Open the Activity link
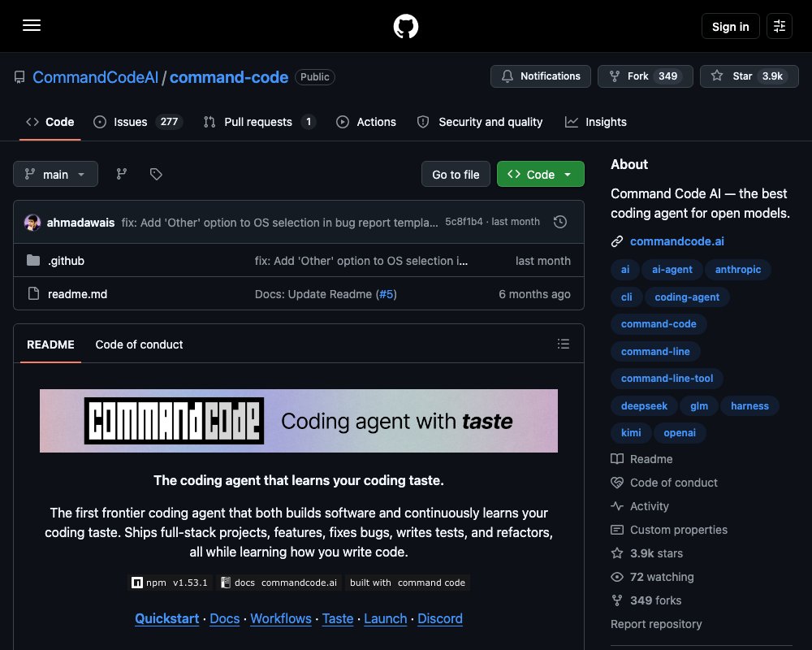812x650 pixels. [640, 506]
